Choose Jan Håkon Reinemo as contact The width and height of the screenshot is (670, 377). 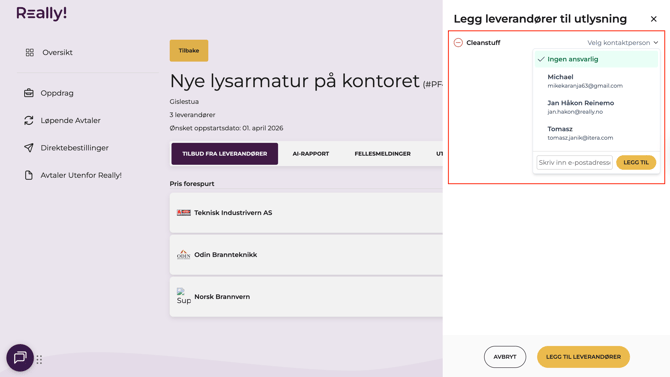pyautogui.click(x=596, y=107)
